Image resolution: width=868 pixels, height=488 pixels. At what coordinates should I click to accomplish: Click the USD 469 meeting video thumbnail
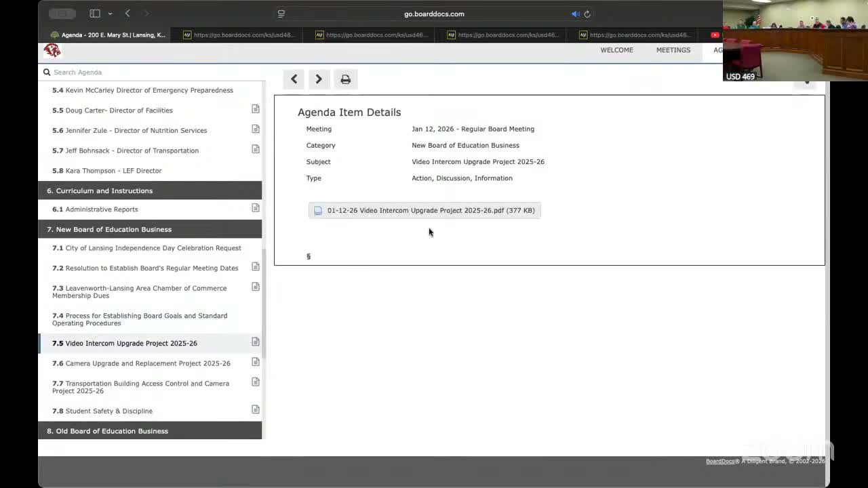(x=795, y=41)
